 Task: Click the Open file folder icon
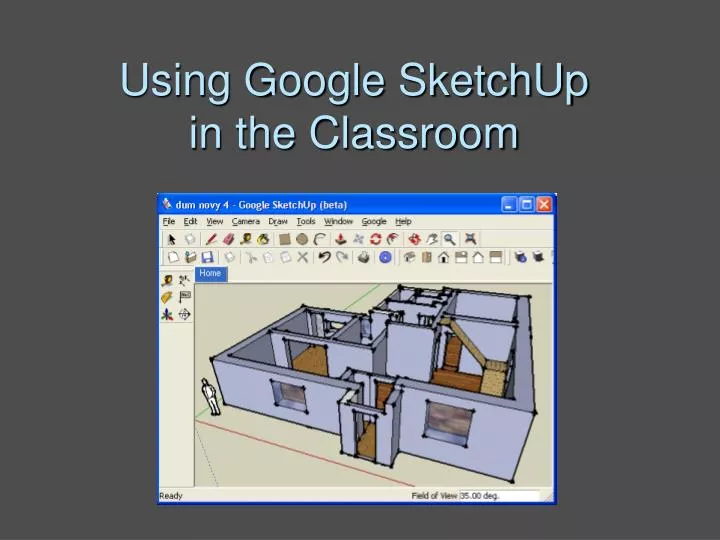pos(190,257)
